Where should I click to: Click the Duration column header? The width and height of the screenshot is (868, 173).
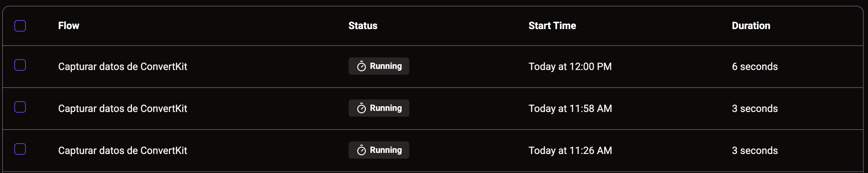point(751,25)
